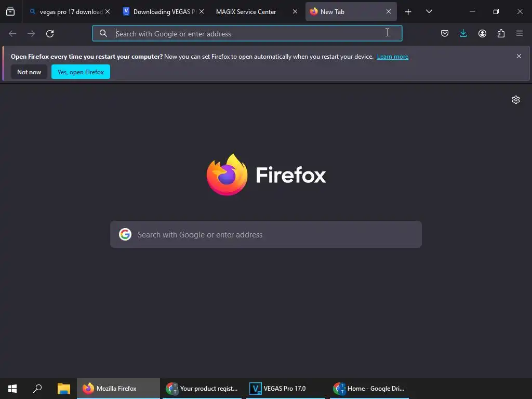The height and width of the screenshot is (399, 532).
Task: Switch to VEGAS Pro 17.0 taskbar window
Action: (286, 389)
